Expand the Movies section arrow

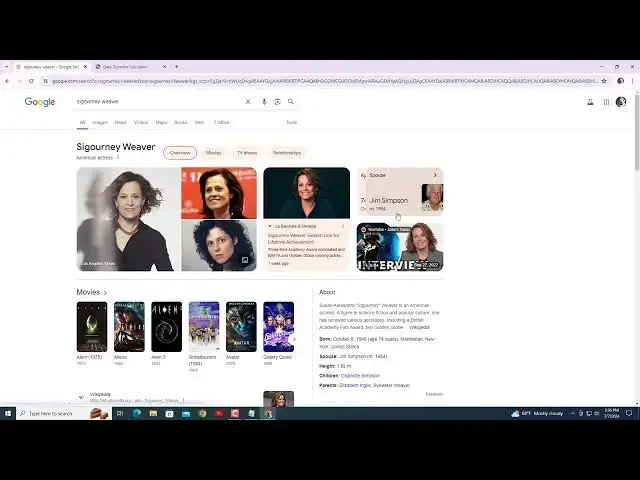tap(105, 293)
